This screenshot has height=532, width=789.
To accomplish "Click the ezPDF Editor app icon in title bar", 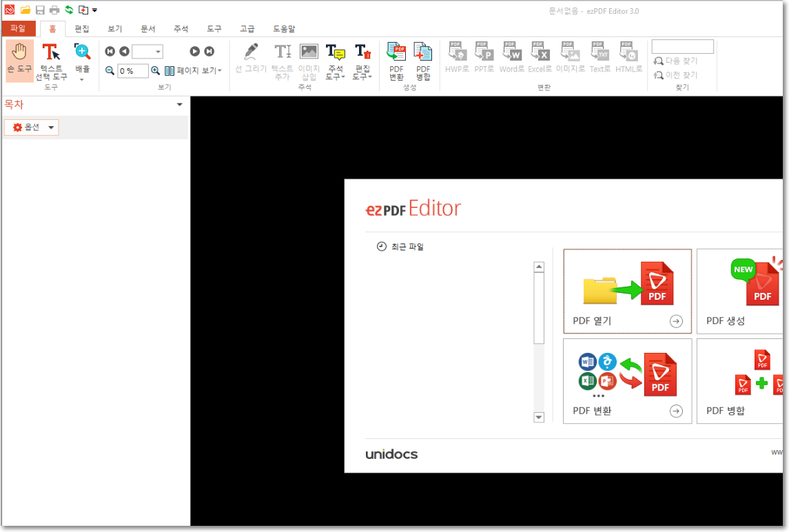I will (x=10, y=10).
